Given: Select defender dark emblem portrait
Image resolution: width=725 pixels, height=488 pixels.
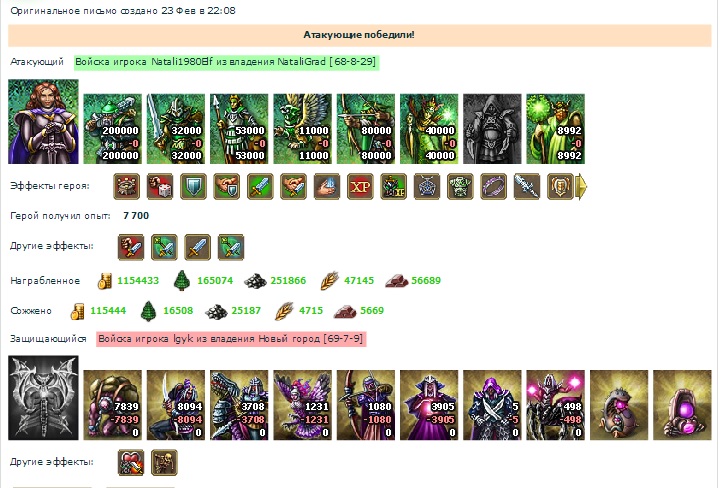Looking at the screenshot, I should pos(43,397).
